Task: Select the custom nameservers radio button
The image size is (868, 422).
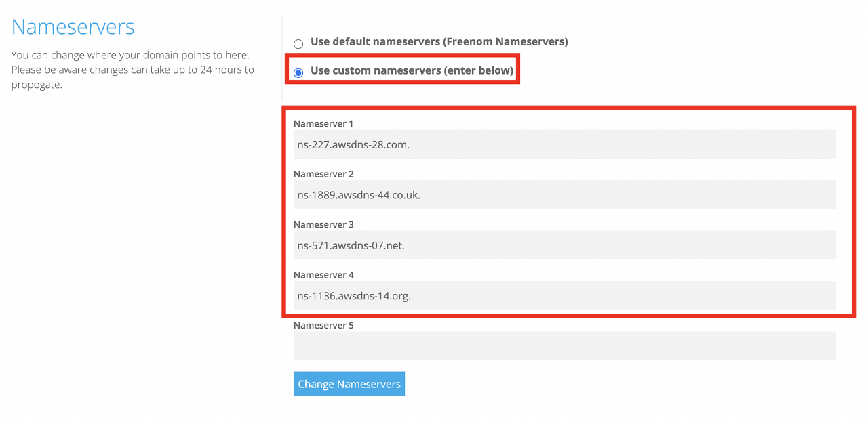Action: pos(298,72)
